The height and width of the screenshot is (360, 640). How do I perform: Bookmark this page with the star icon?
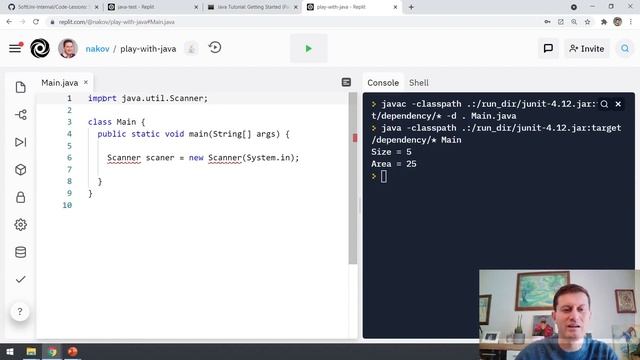pos(588,22)
